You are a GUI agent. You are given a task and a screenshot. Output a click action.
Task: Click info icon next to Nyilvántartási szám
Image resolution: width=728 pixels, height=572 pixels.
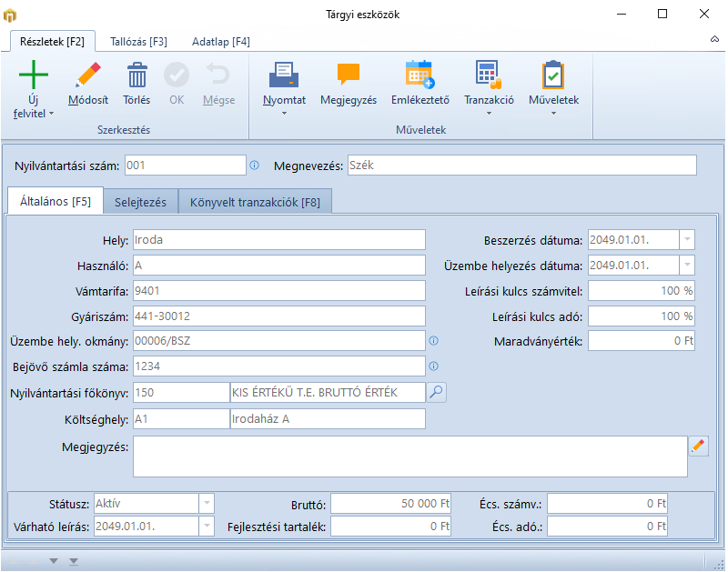(x=255, y=166)
